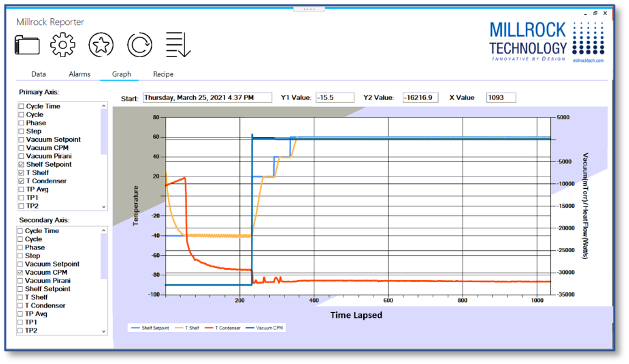Screen dimensions: 629x364
Task: Check TP1 on Secondary Axis
Action: (20, 322)
